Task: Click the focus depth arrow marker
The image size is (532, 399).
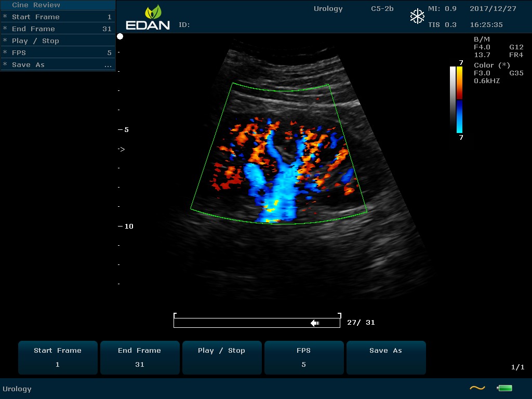Action: 121,149
